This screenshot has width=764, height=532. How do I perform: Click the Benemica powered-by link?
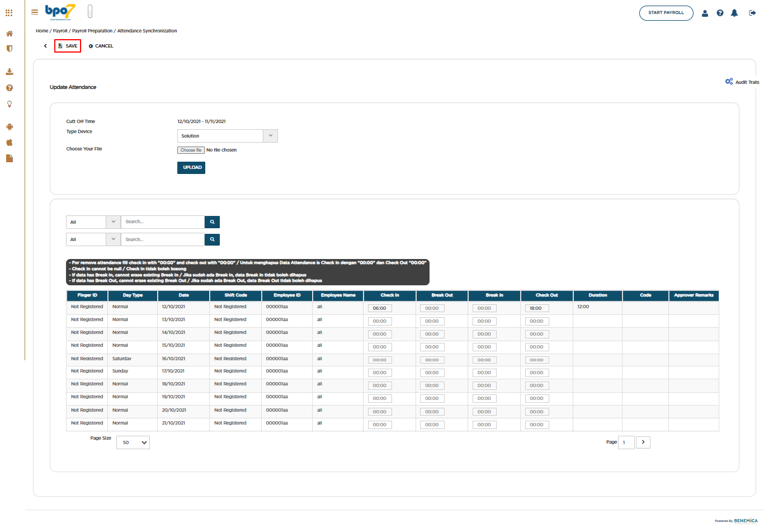(746, 521)
